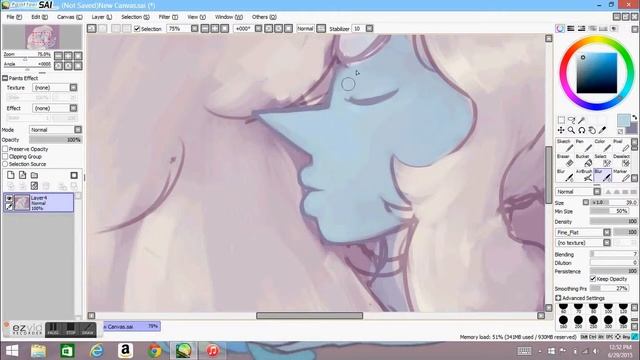Open the Canvas menu

tap(69, 17)
